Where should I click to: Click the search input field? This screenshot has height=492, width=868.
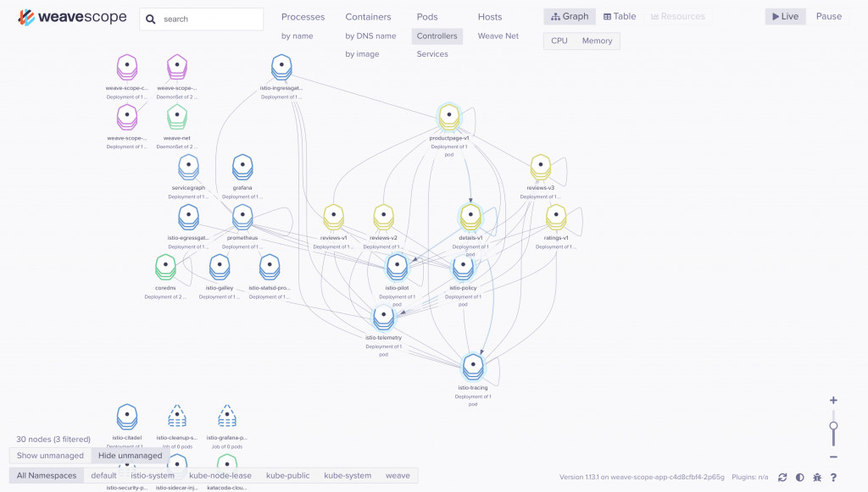[202, 19]
